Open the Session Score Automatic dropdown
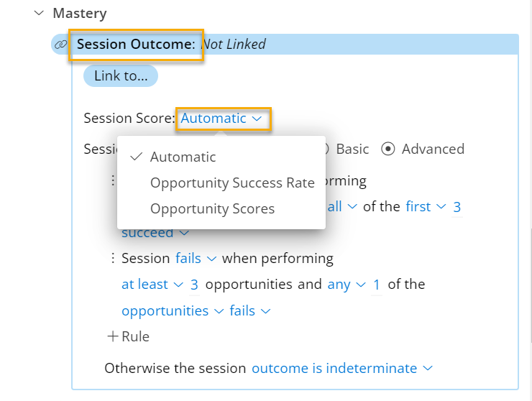 pyautogui.click(x=221, y=119)
